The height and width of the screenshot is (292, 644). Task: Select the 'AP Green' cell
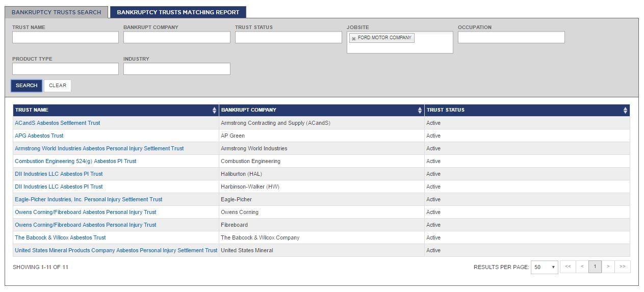click(x=321, y=136)
